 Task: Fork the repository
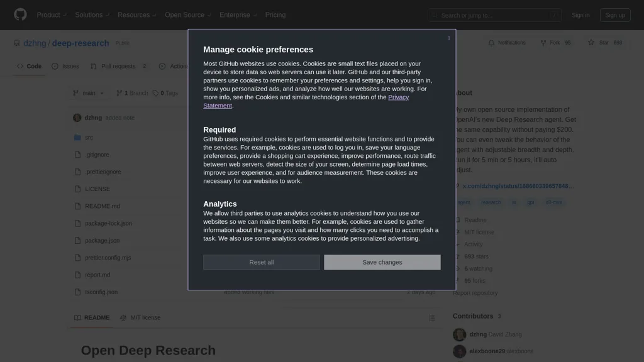pyautogui.click(x=556, y=43)
